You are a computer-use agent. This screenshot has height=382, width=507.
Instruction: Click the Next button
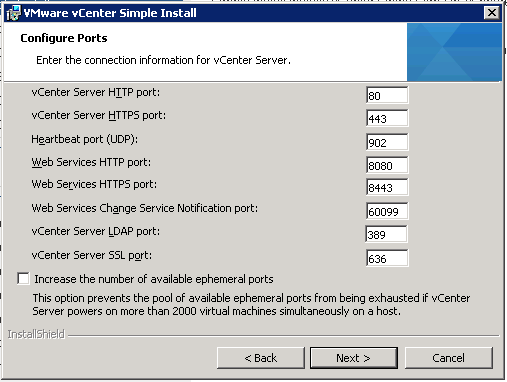354,358
